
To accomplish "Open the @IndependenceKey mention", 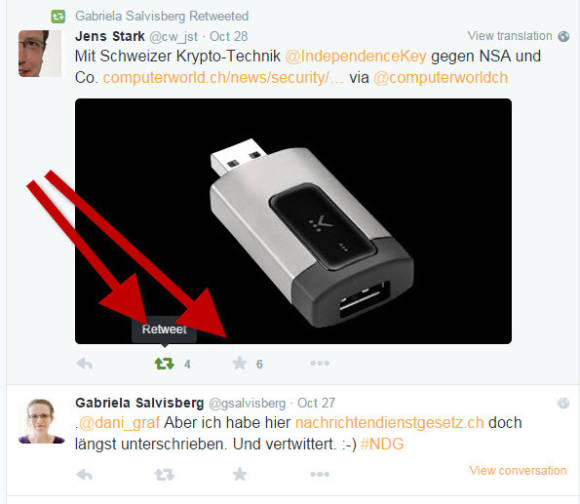I will click(x=355, y=56).
